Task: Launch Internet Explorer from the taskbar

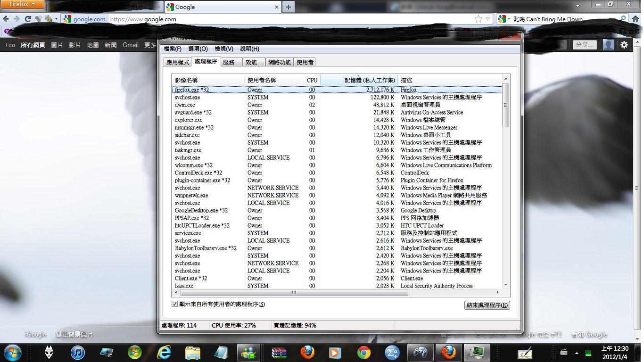Action: [x=164, y=352]
